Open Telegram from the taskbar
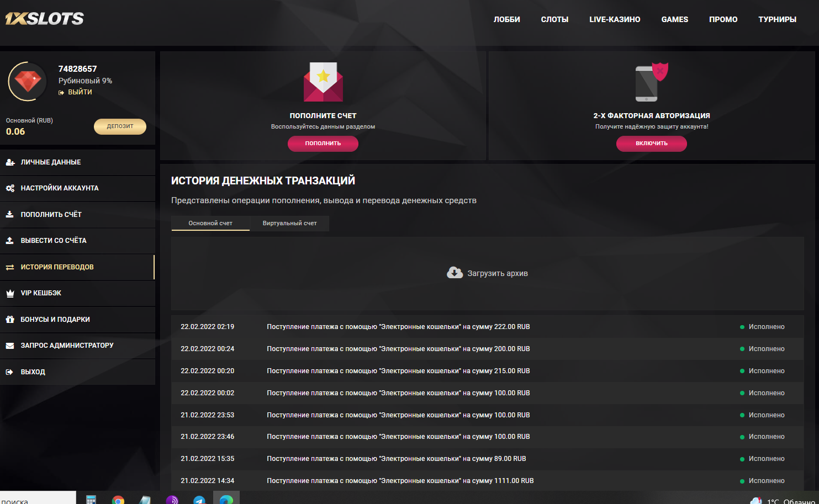Screen dimensions: 819x504 pos(199,500)
